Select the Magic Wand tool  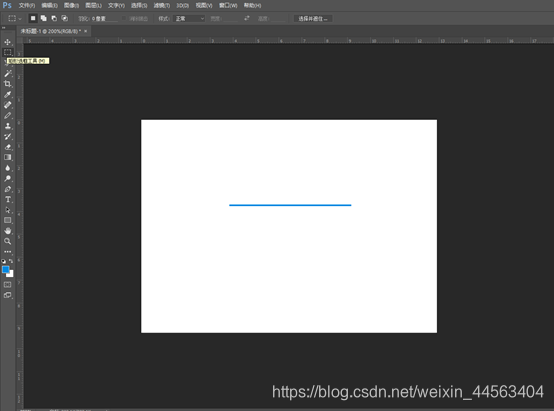click(x=7, y=74)
